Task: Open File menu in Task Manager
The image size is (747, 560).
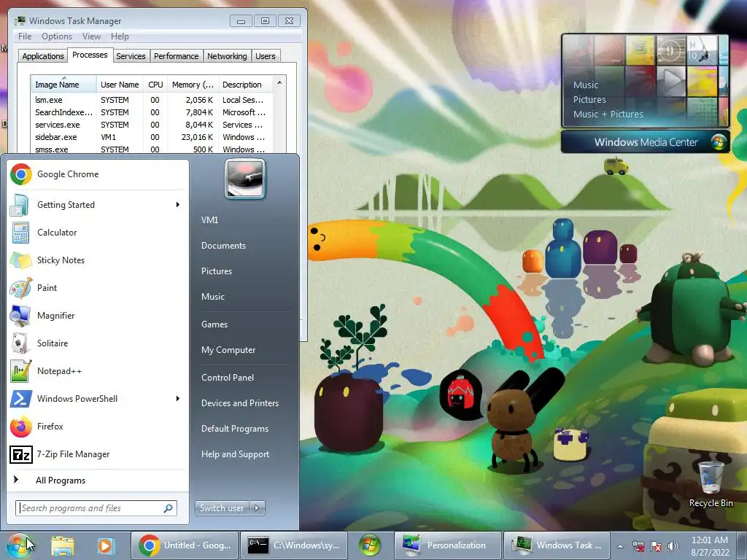Action: coord(25,36)
